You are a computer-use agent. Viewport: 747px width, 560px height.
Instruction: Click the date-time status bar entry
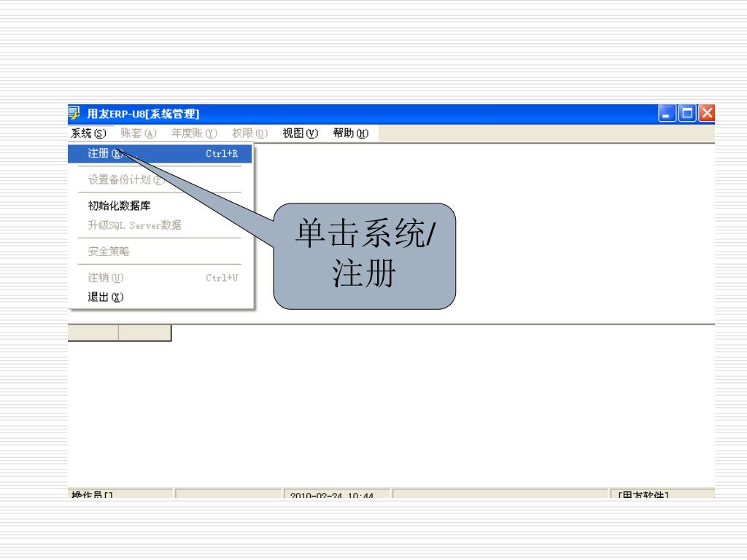(337, 494)
